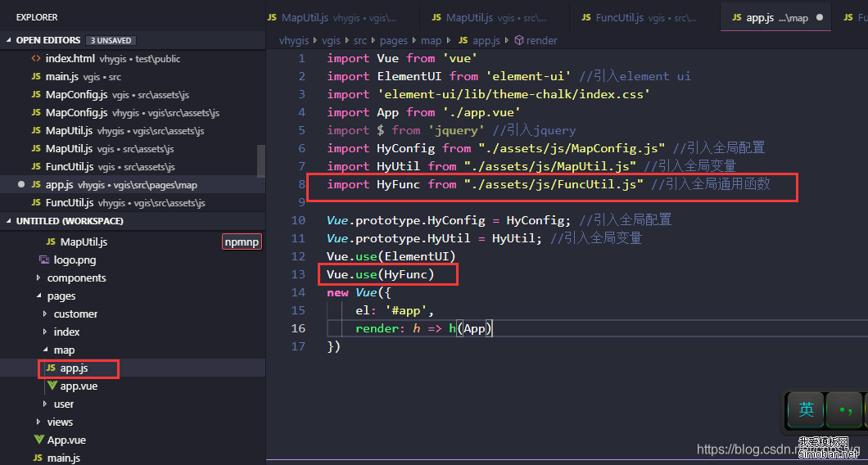Click the JS icon beside app.js in map folder

tap(51, 368)
